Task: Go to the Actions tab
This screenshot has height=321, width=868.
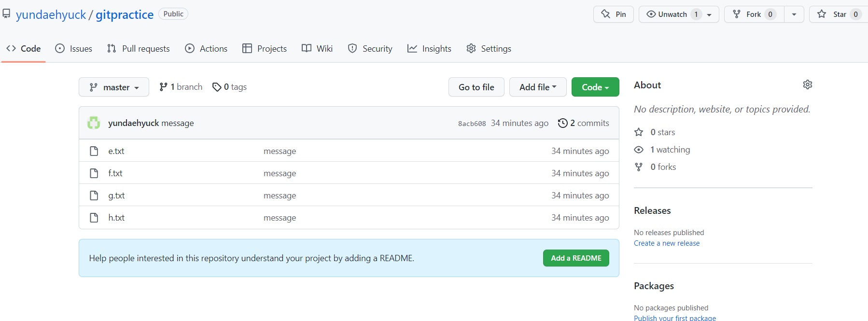Action: 206,48
